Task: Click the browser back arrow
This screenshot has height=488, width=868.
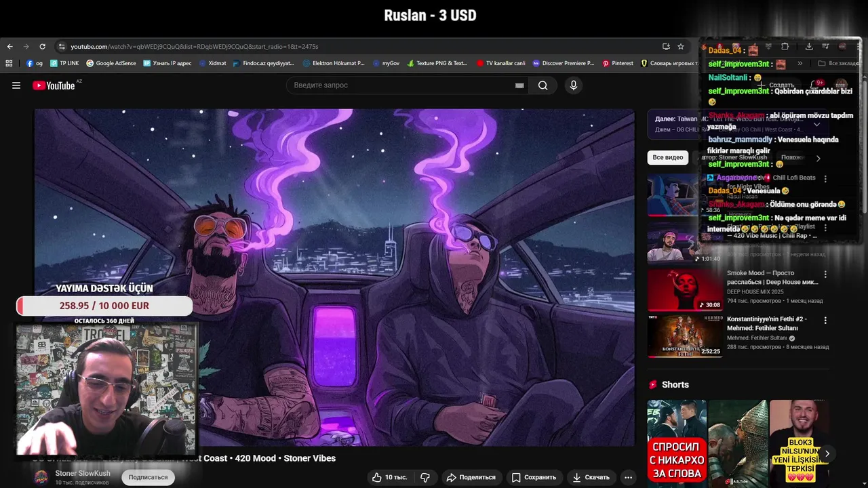Action: 9,46
